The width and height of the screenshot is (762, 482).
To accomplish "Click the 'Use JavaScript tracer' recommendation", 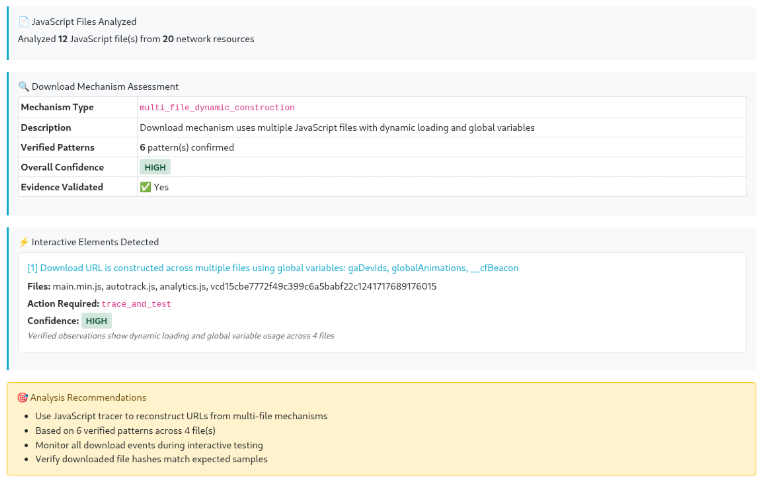I will [x=178, y=415].
